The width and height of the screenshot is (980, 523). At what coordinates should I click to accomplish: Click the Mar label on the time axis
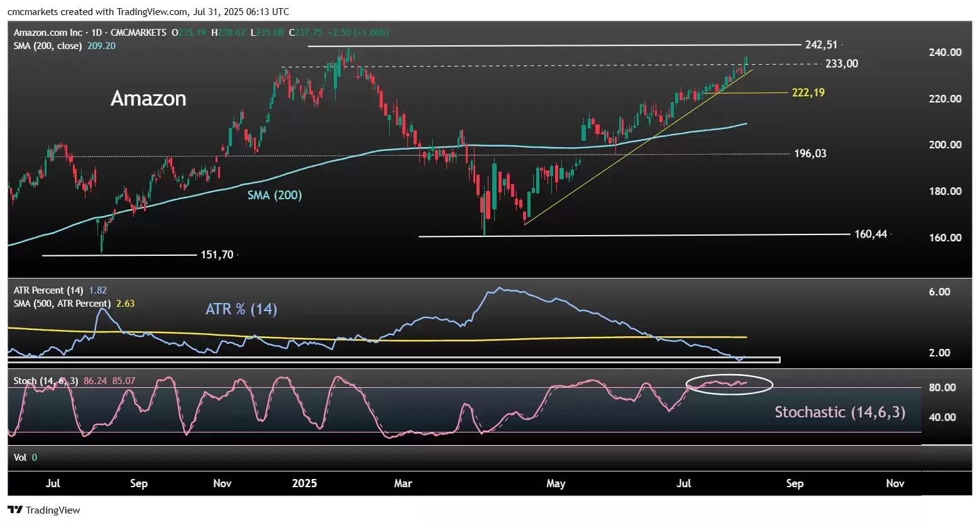point(403,483)
